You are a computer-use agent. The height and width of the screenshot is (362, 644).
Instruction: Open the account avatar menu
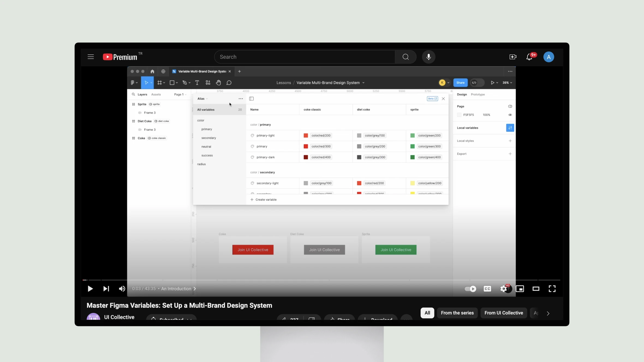point(548,57)
